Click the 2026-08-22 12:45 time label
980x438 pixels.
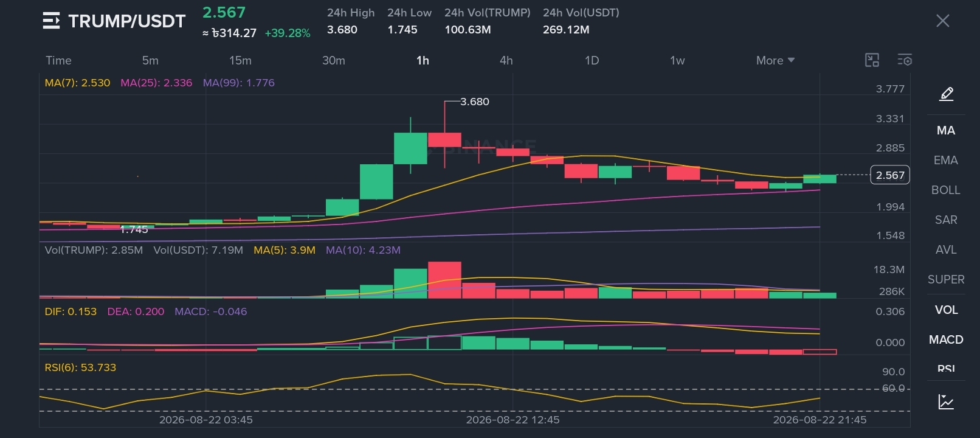point(512,420)
